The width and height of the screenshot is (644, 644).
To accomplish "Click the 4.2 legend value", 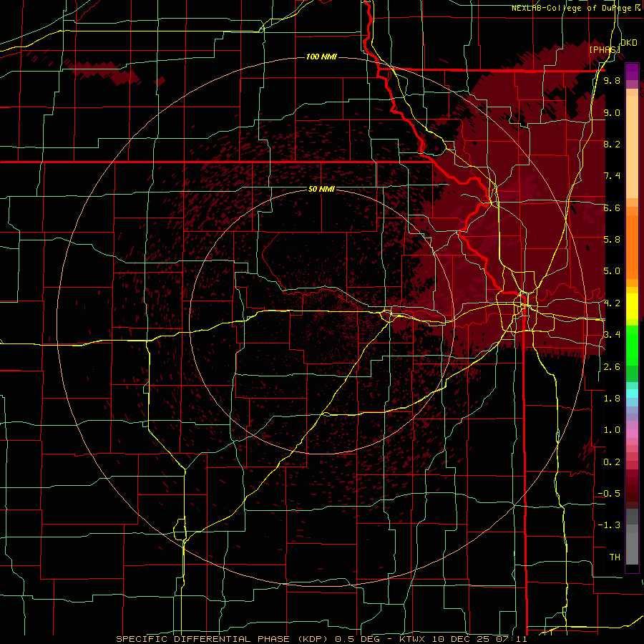I will [x=612, y=303].
